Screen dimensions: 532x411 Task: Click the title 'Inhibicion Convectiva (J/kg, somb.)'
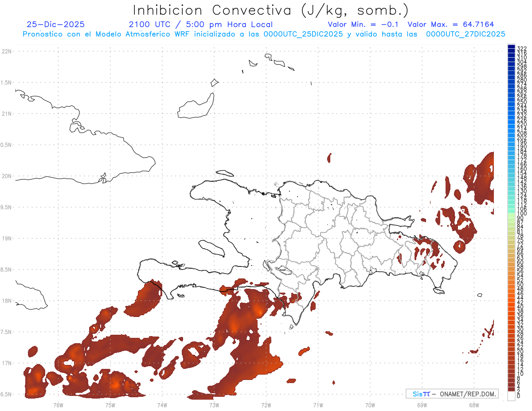(x=271, y=11)
